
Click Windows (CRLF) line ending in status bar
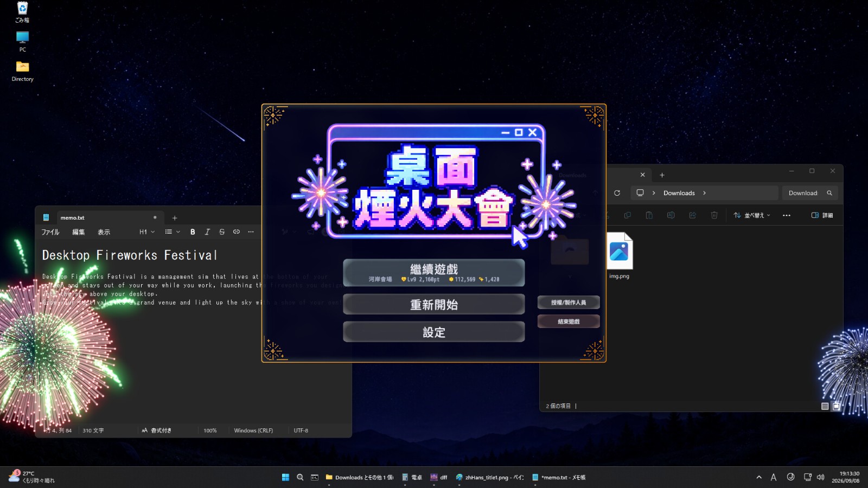[253, 431]
